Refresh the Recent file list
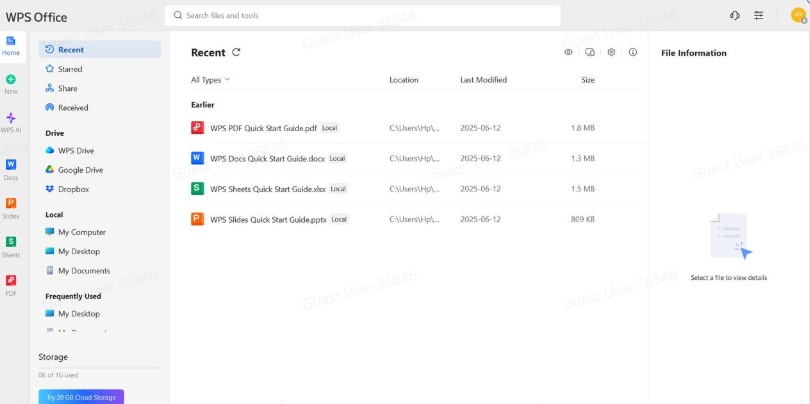Image resolution: width=810 pixels, height=404 pixels. tap(236, 53)
